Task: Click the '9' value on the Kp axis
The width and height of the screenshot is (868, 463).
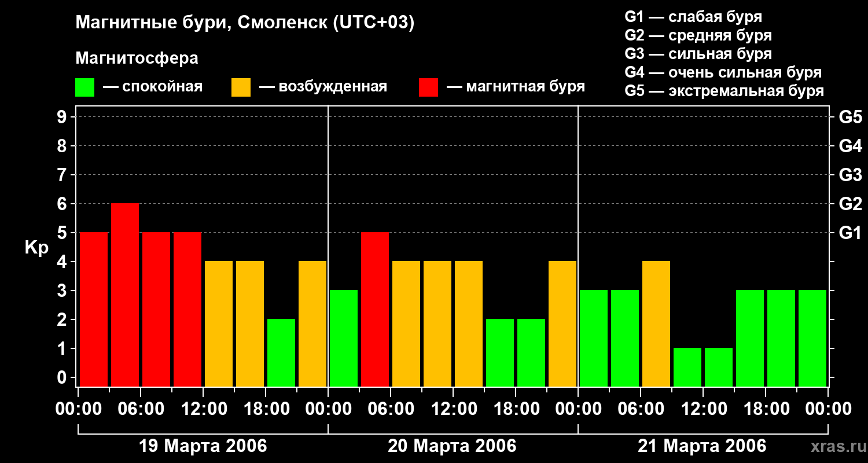Action: pos(63,117)
